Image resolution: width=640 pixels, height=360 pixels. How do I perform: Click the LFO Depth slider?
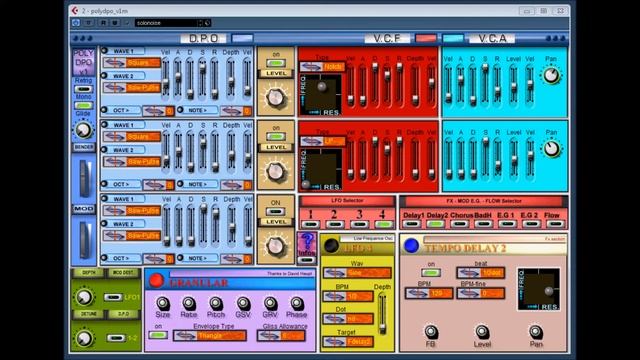pos(382,313)
